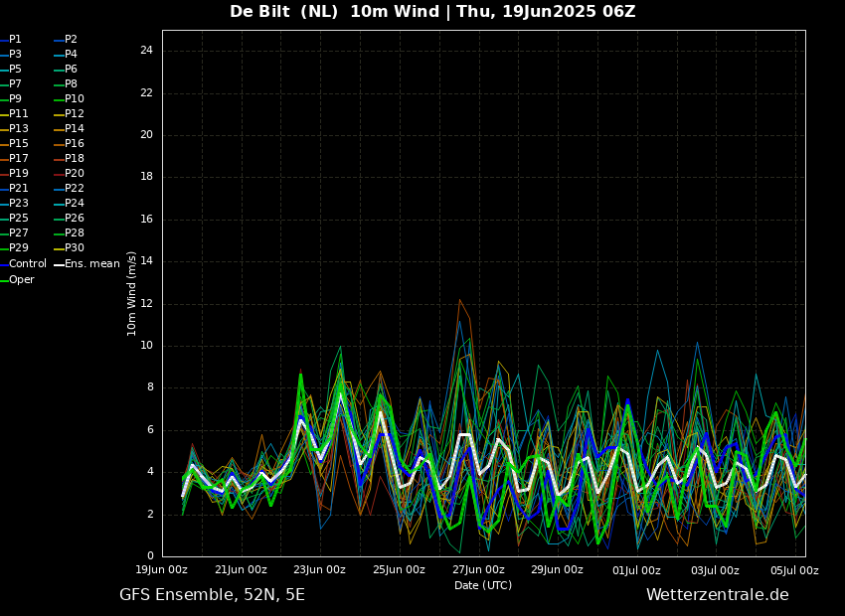Click the 19Jun 00z date tick
Viewport: 845px width, 616px height.
pos(162,570)
